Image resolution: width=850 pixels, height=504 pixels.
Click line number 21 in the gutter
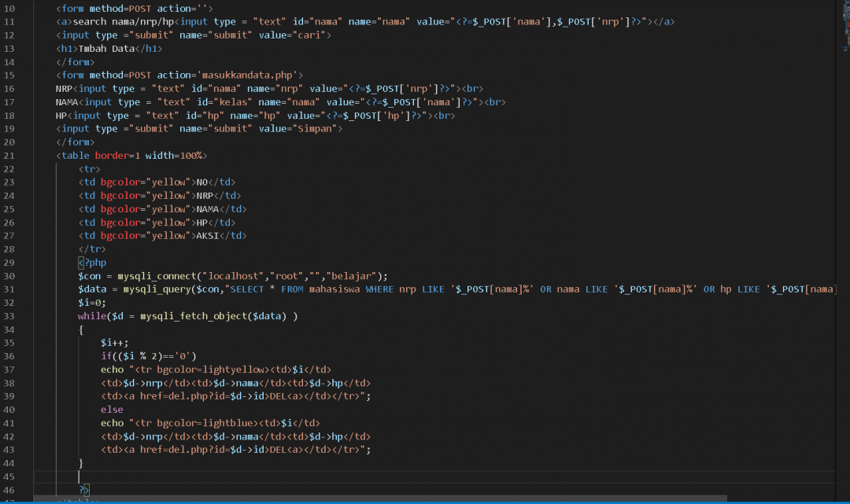pos(9,156)
